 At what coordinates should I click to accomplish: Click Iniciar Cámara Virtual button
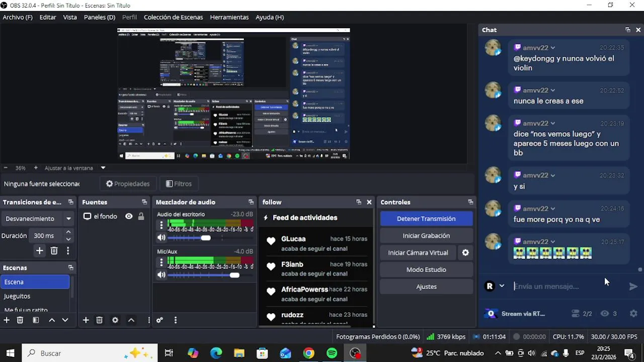418,253
